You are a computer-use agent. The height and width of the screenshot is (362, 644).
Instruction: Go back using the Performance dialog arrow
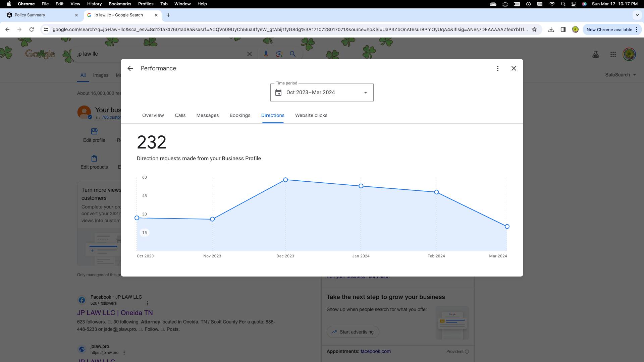(x=130, y=68)
